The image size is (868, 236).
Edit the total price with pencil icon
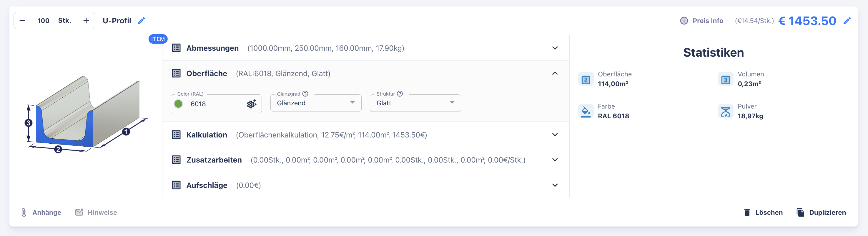pyautogui.click(x=847, y=21)
